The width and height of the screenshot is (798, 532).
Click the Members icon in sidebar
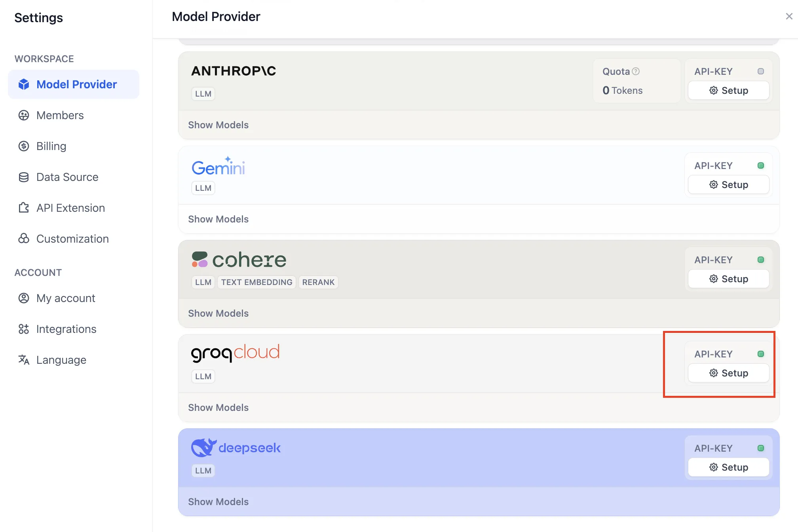(x=24, y=115)
